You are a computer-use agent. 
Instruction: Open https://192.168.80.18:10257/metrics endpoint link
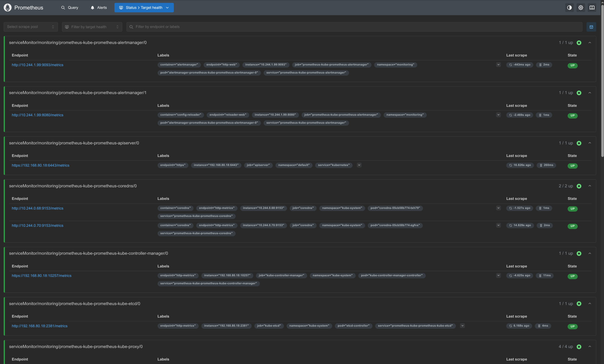[x=42, y=276]
